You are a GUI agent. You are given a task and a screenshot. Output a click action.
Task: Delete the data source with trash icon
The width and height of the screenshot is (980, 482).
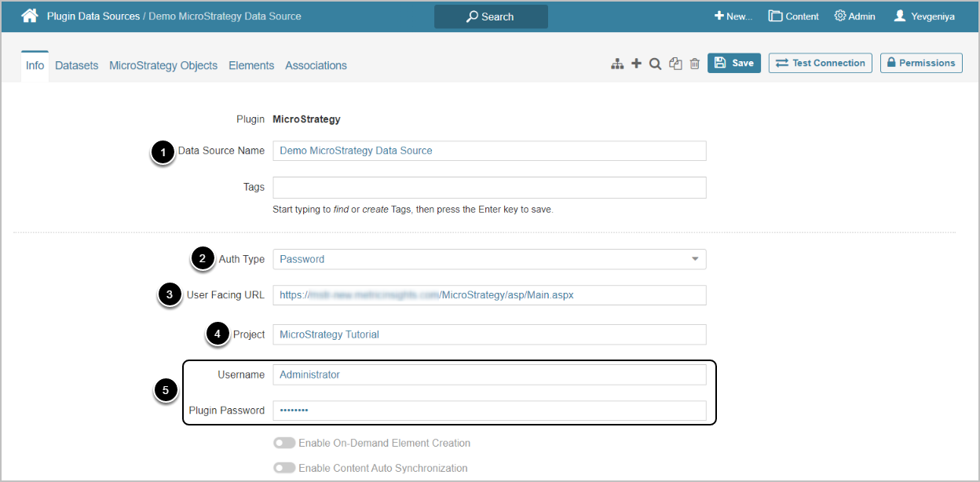[x=694, y=64]
